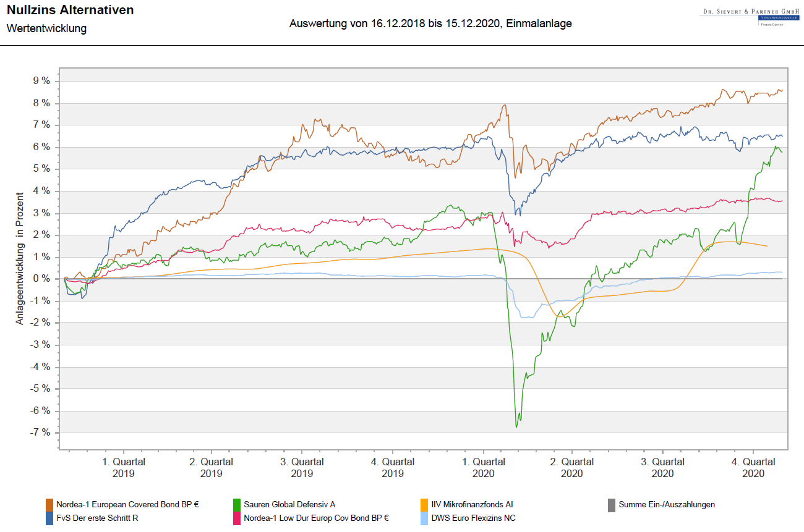
Task: Click the 4. Quartal 2020 axis label
Action: point(753,467)
